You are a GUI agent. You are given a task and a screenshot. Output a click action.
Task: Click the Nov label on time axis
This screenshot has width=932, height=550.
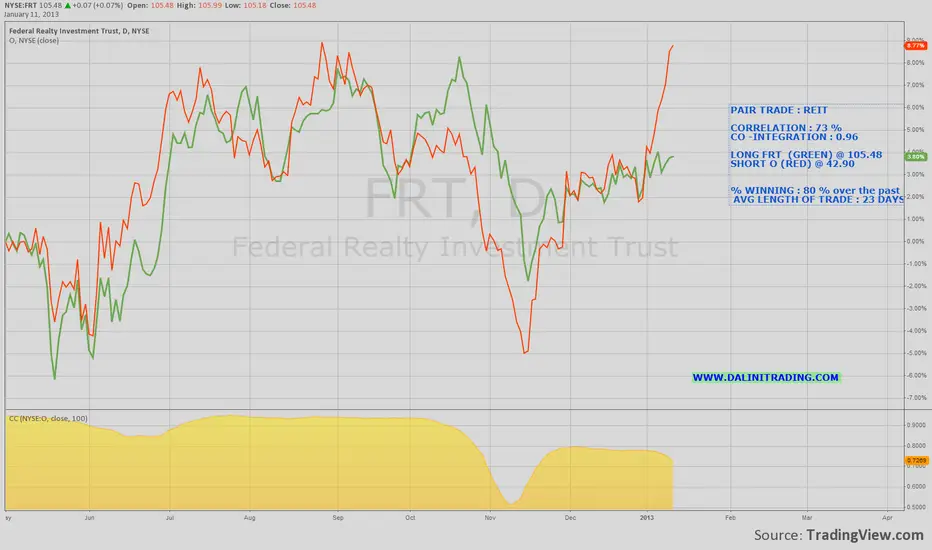click(490, 518)
